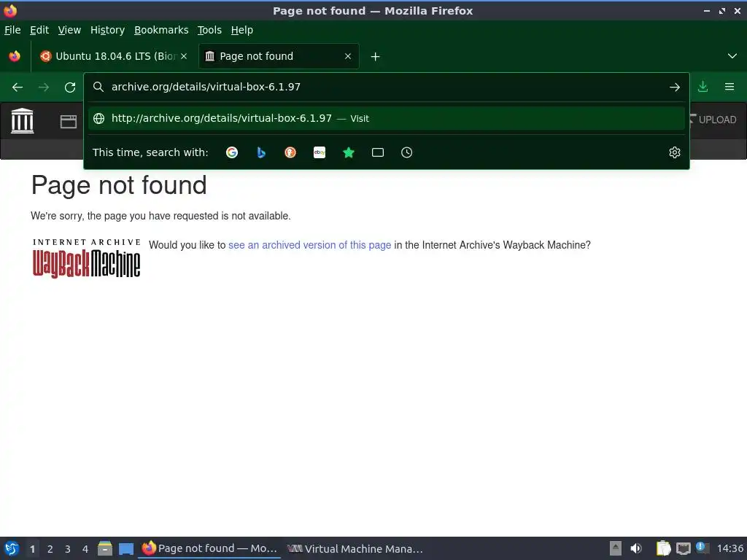Open the View menu
The height and width of the screenshot is (560, 747).
(69, 30)
